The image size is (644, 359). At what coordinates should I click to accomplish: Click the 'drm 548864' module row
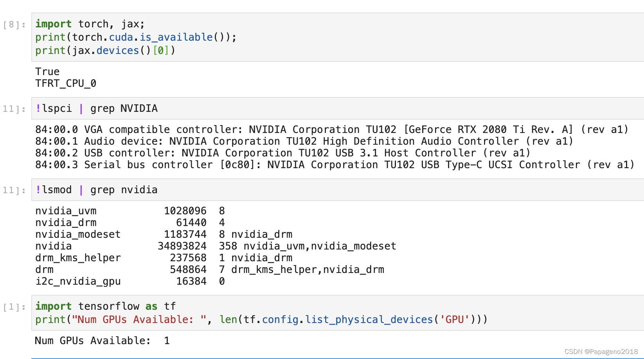[210, 269]
